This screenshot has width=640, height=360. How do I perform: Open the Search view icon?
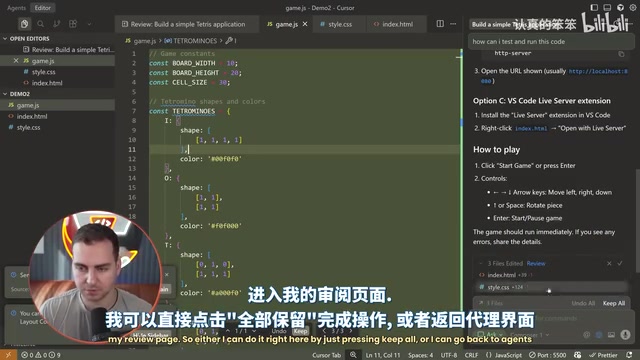tap(40, 24)
